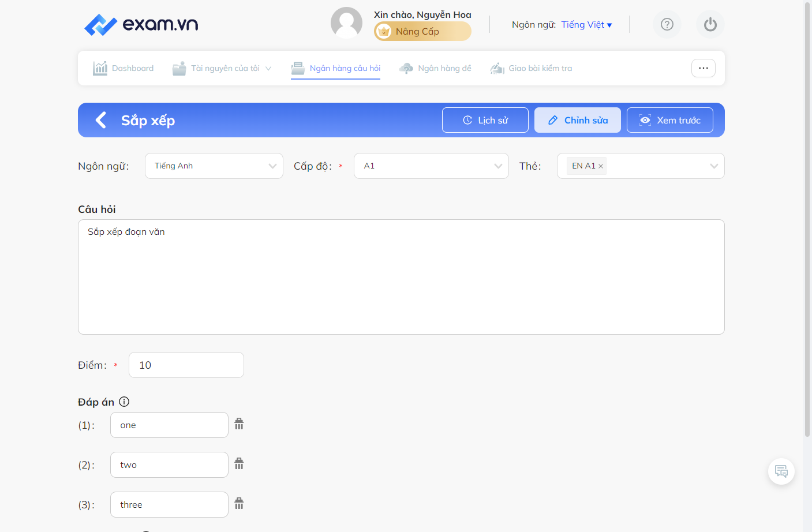Viewport: 812px width, 532px height.
Task: Expand the Tài nguyên của tôi menu
Action: (x=222, y=68)
